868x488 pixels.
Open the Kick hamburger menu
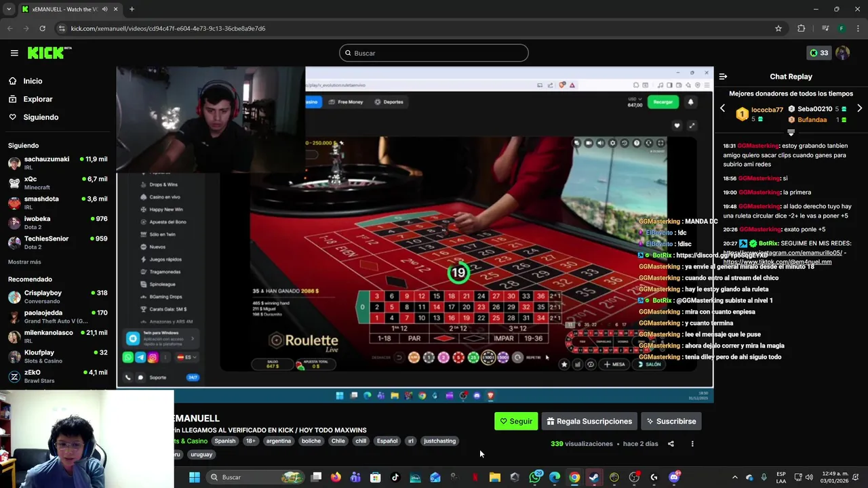coord(14,53)
